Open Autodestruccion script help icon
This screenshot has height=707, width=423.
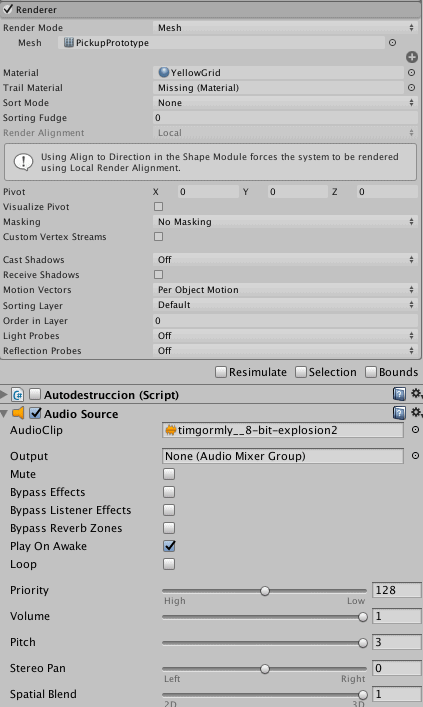click(399, 394)
